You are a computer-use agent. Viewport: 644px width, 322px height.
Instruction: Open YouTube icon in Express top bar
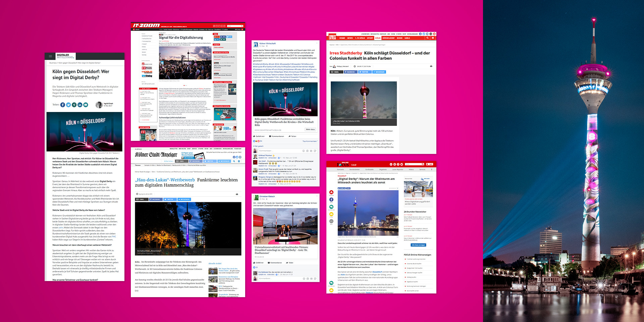click(x=434, y=34)
